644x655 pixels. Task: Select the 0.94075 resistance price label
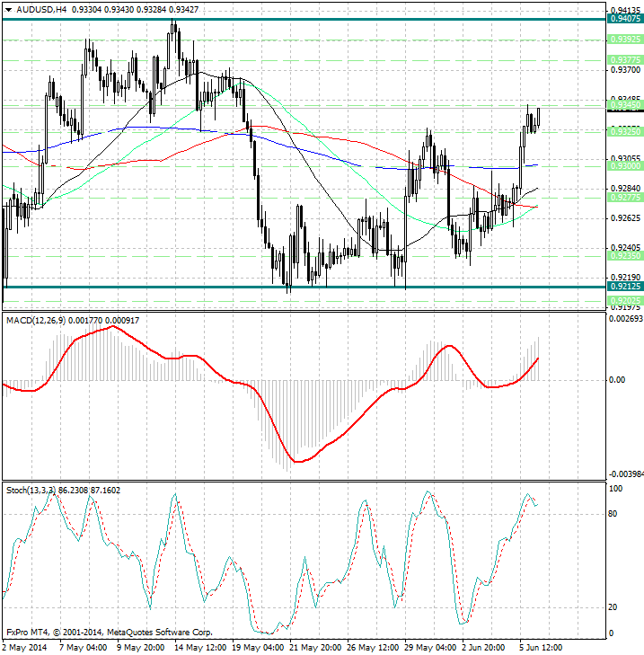pos(624,19)
